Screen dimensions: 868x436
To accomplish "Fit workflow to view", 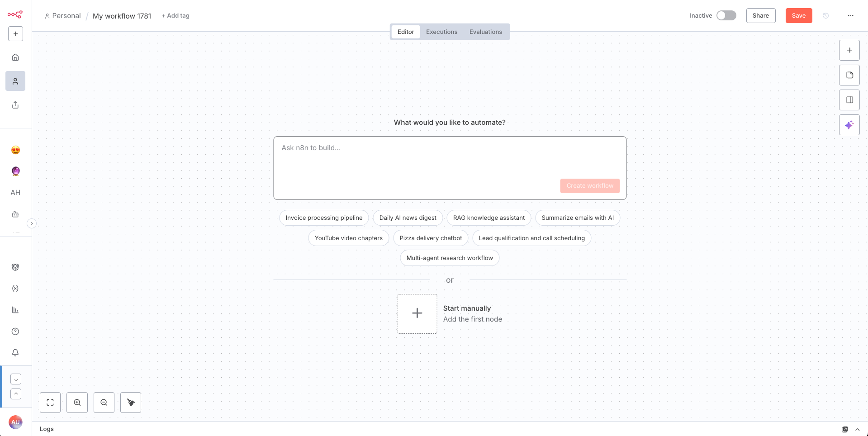I will (x=50, y=403).
